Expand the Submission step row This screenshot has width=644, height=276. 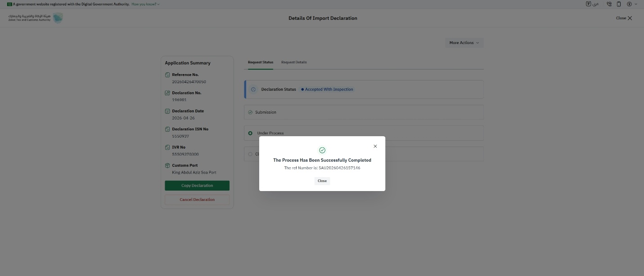pos(364,112)
